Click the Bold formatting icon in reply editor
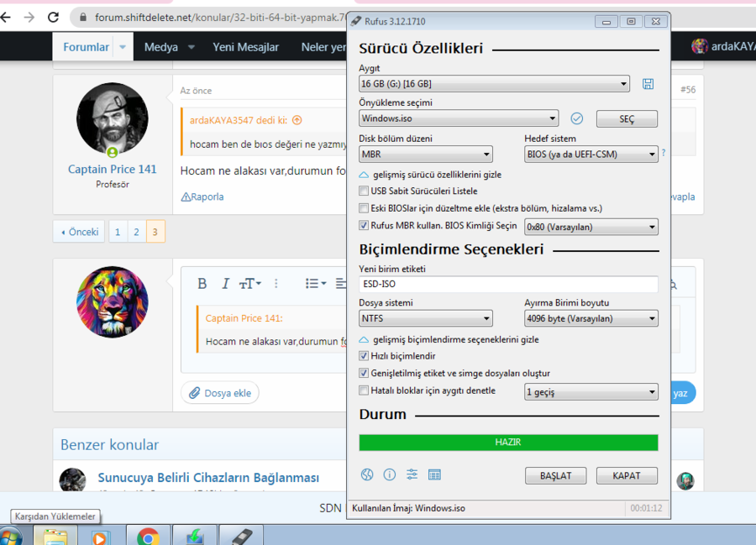The height and width of the screenshot is (545, 756). point(202,283)
